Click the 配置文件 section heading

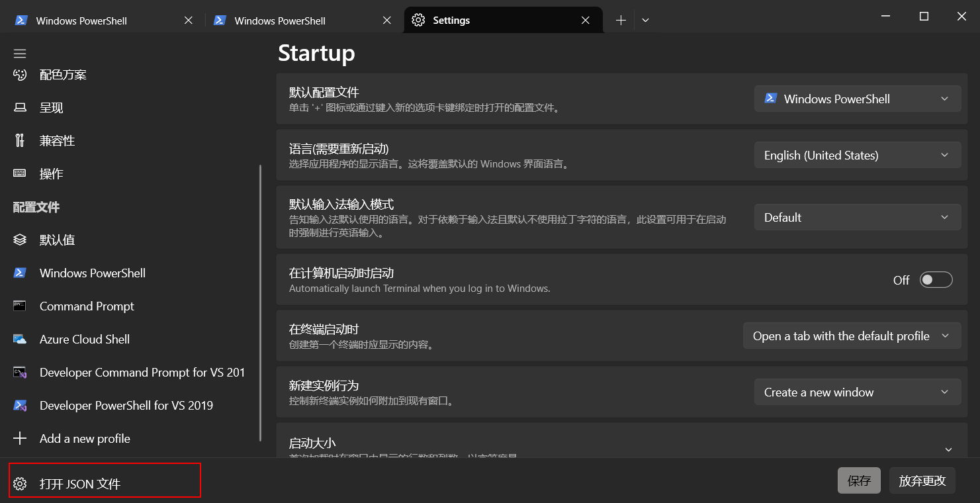tap(36, 207)
